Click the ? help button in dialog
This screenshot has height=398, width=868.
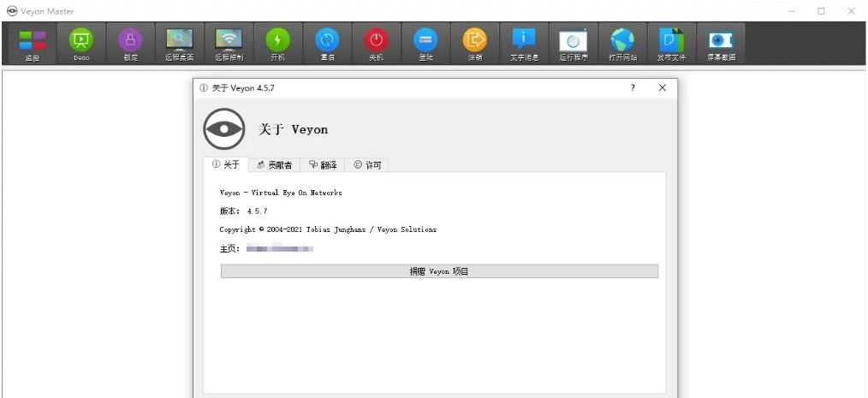pos(633,88)
